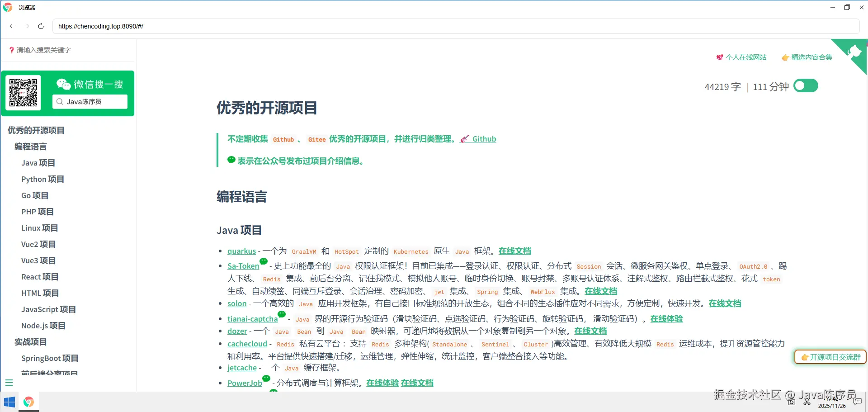Open the Sa-Token project link
Image resolution: width=868 pixels, height=412 pixels.
click(243, 266)
